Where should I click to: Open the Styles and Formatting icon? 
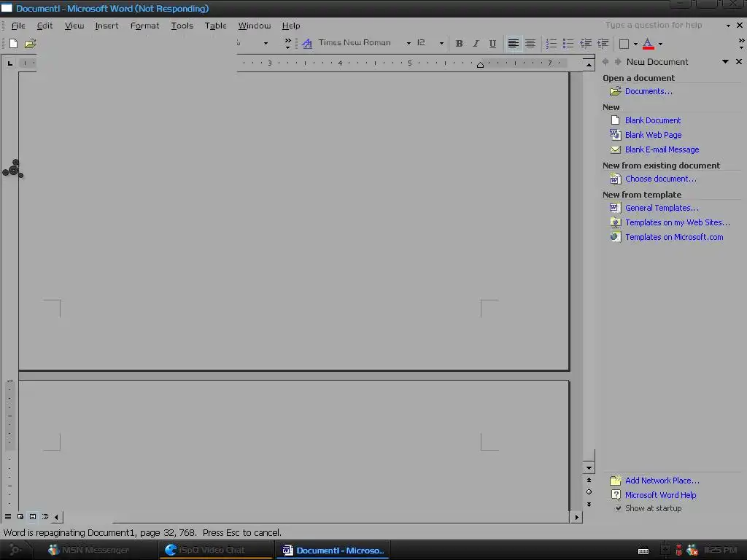307,43
